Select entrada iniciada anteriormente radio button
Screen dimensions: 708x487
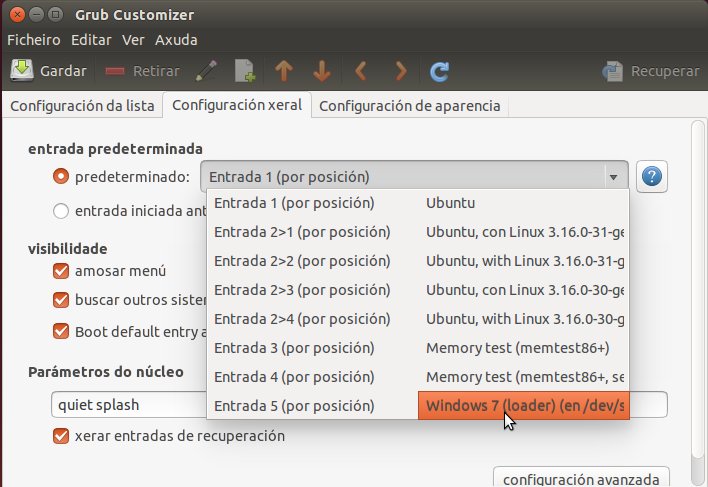point(61,211)
